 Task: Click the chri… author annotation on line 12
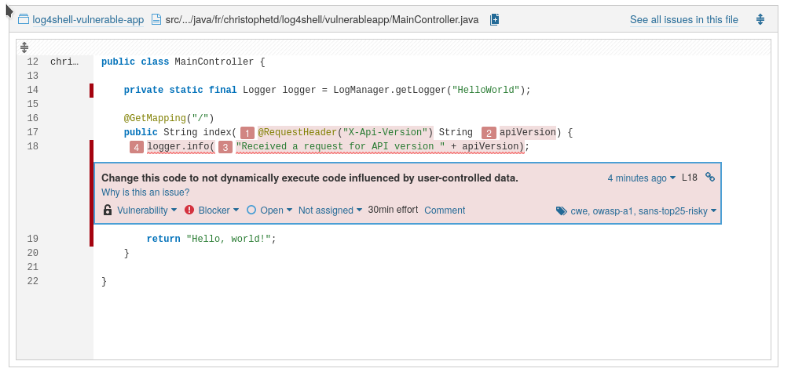click(65, 62)
